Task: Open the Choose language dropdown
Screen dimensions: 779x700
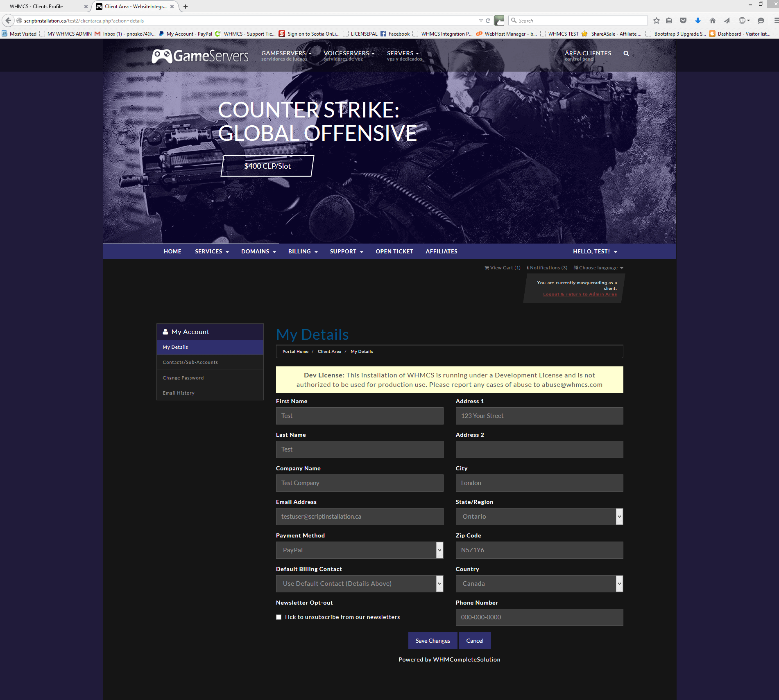Action: click(599, 268)
